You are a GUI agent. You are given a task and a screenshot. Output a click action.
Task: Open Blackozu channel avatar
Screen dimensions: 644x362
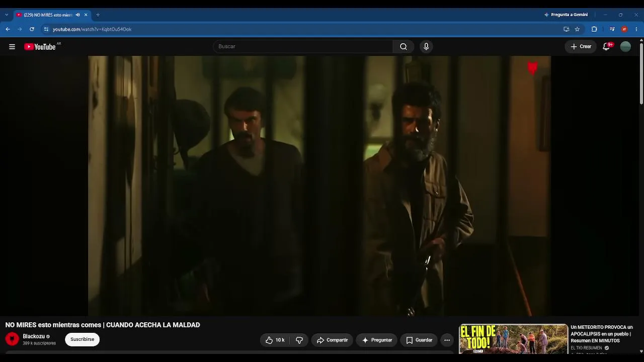pyautogui.click(x=12, y=339)
